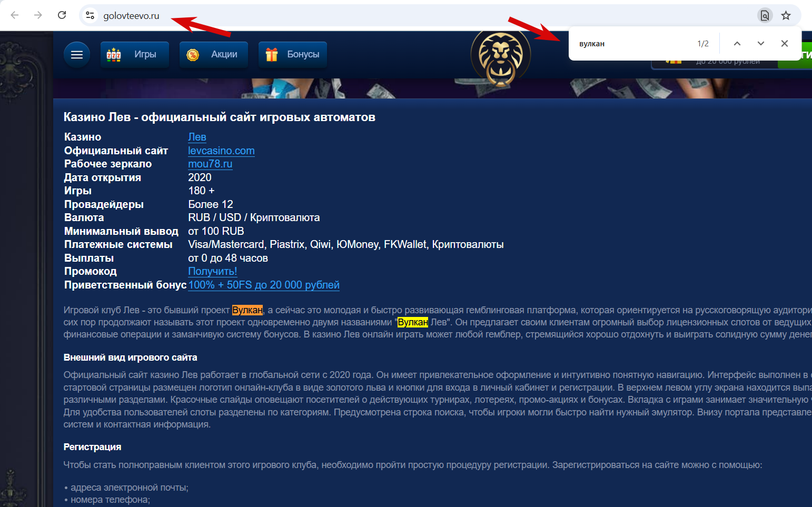Click the orange highlighted "Вулкан" match

coord(247,310)
